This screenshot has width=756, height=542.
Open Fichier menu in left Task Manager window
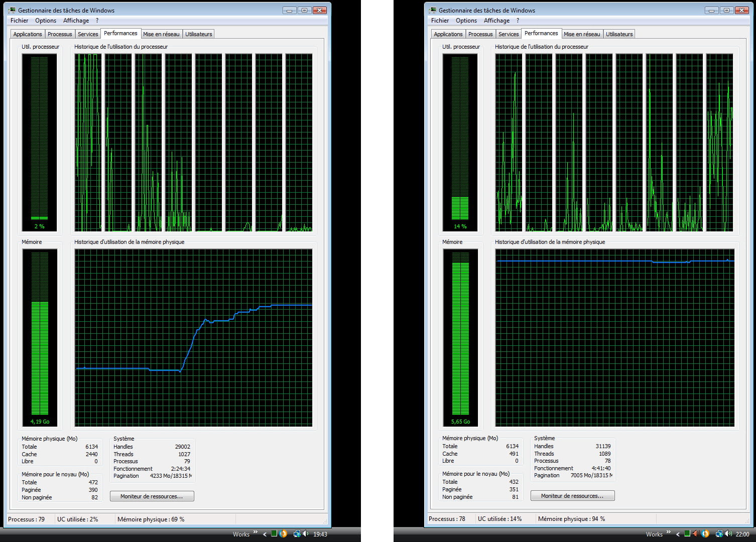pos(20,21)
